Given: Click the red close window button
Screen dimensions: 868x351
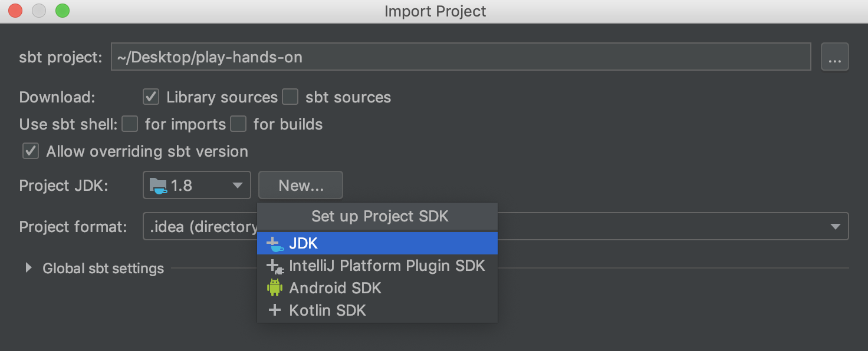Looking at the screenshot, I should coord(15,11).
